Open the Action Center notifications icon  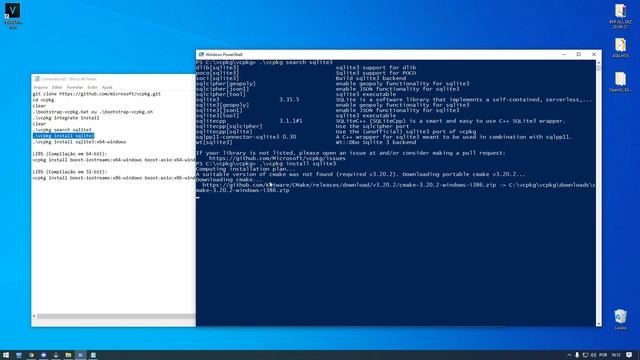pyautogui.click(x=629, y=355)
